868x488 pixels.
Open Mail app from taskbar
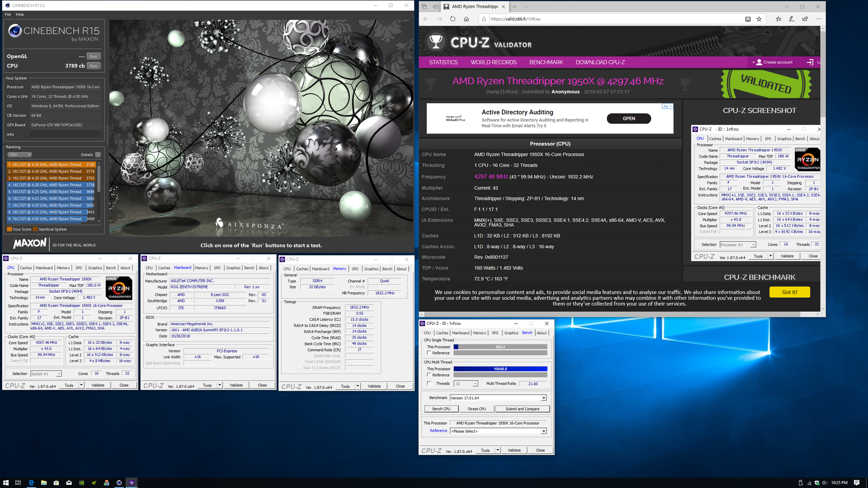(x=69, y=483)
